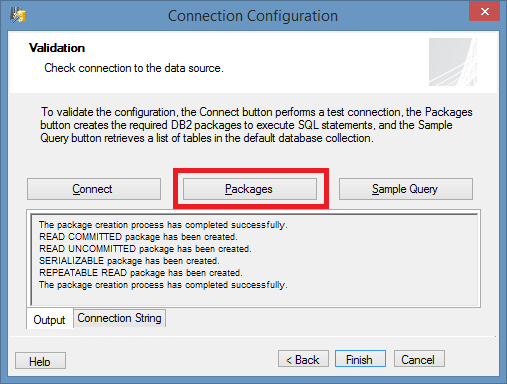Open Help for this dialog
The image size is (507, 384).
pyautogui.click(x=40, y=361)
